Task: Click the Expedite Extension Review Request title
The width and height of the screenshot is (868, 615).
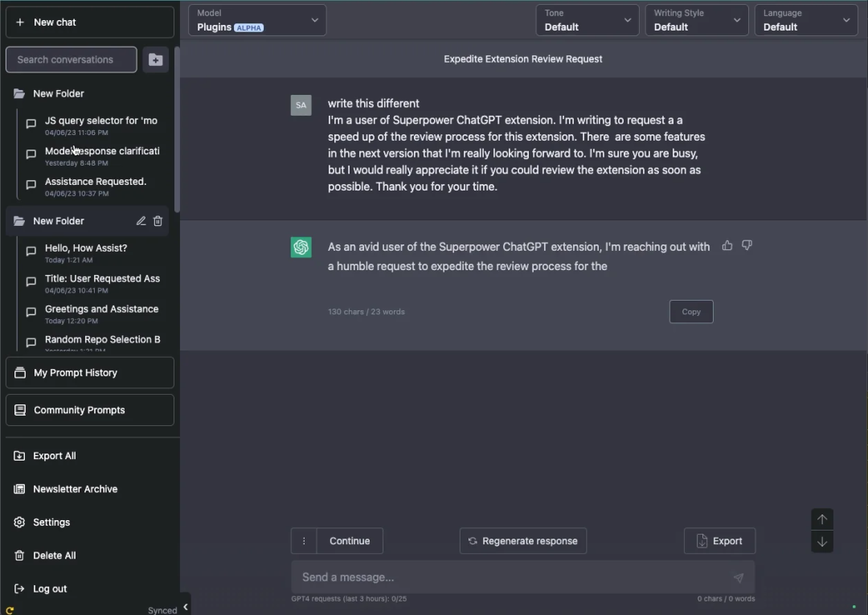Action: point(523,59)
